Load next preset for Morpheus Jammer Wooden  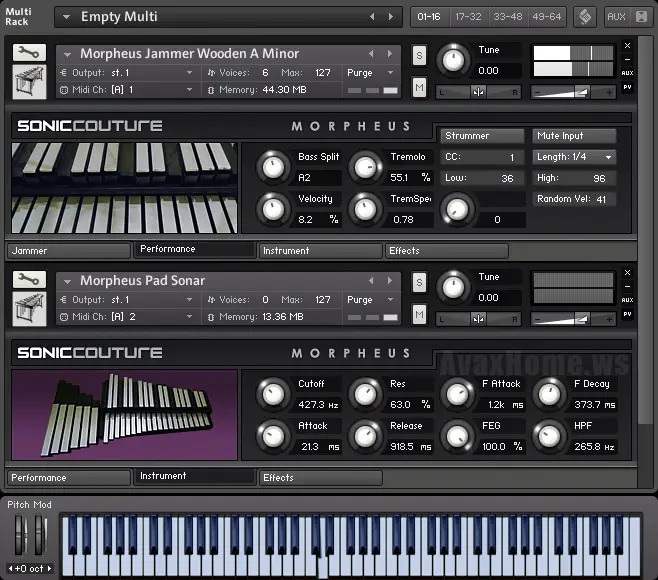tap(390, 54)
